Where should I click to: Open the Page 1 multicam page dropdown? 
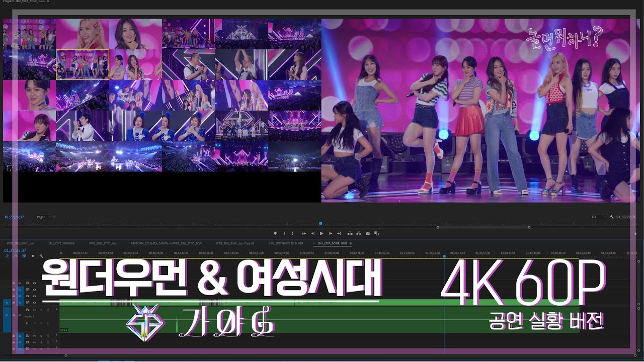tap(45, 217)
